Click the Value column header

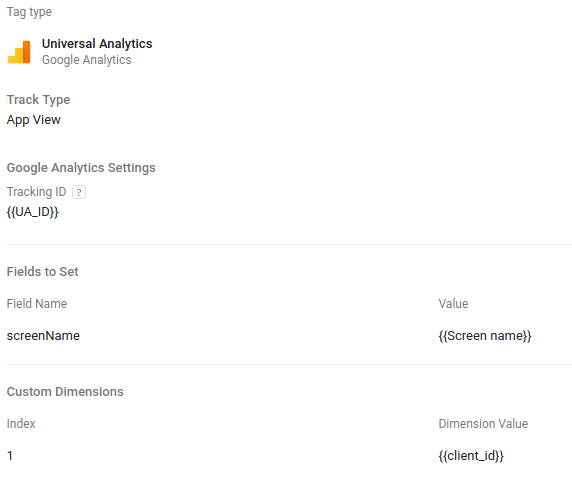tap(453, 304)
